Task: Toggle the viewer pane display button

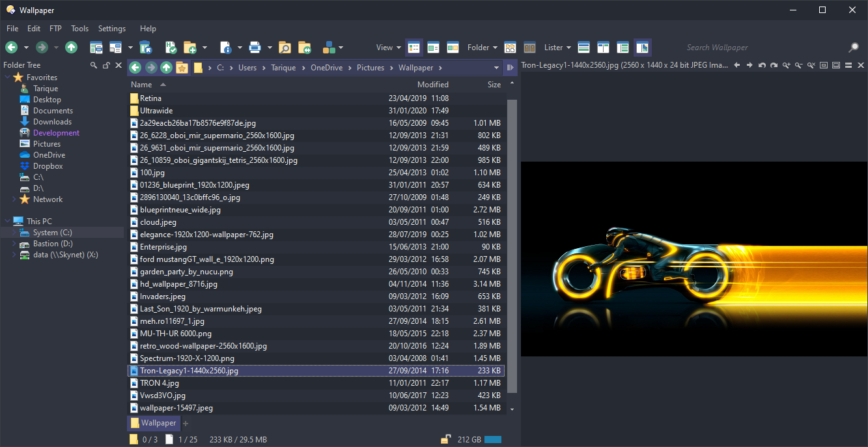Action: click(x=642, y=47)
